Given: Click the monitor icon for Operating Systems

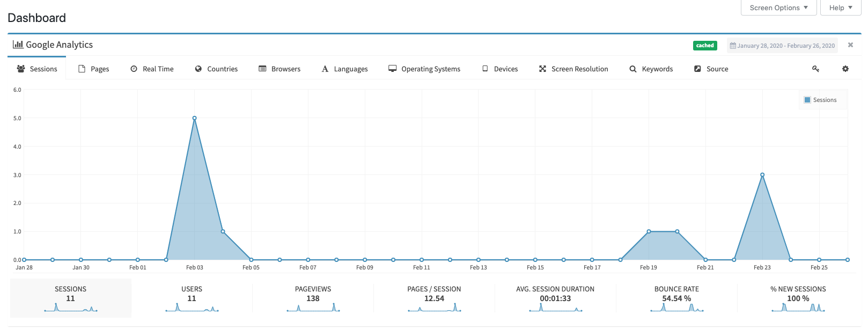Looking at the screenshot, I should 393,69.
